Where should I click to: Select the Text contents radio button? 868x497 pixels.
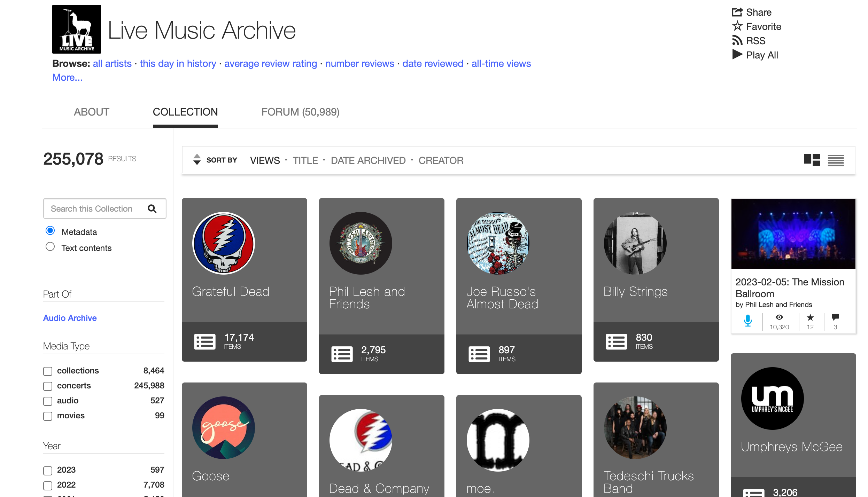pyautogui.click(x=50, y=247)
